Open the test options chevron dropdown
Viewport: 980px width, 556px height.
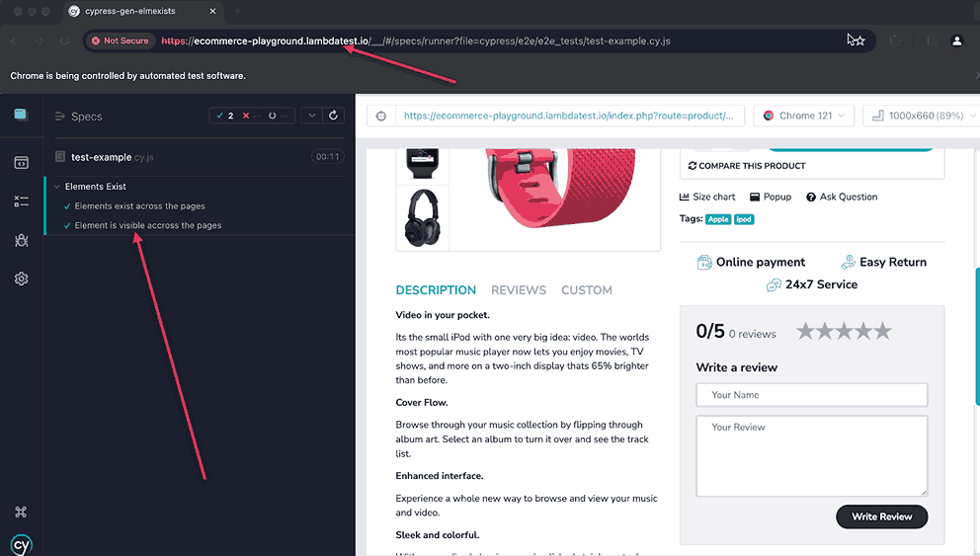[312, 116]
